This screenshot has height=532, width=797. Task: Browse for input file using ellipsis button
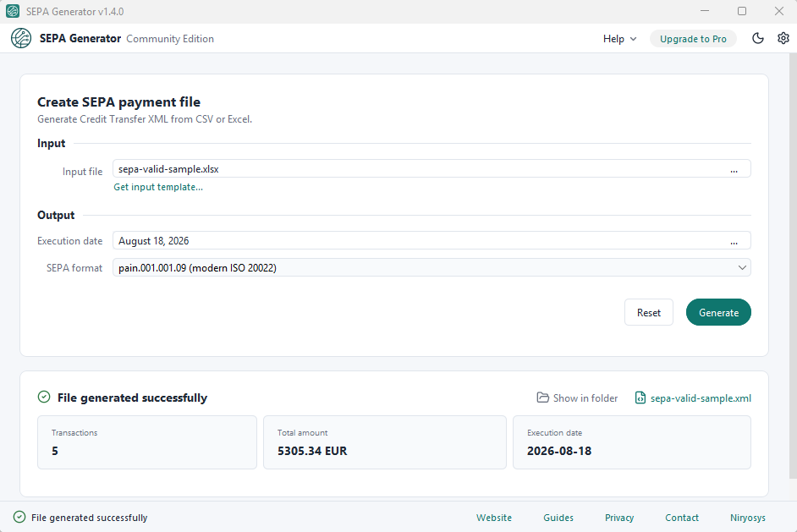point(734,169)
